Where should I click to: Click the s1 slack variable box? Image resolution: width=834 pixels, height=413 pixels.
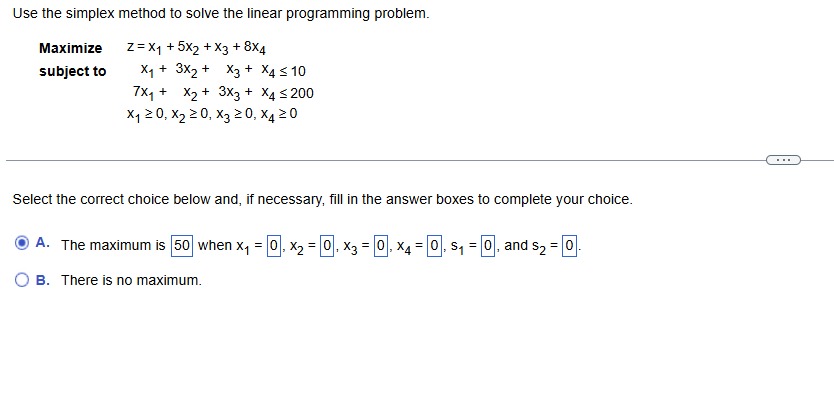pyautogui.click(x=488, y=245)
